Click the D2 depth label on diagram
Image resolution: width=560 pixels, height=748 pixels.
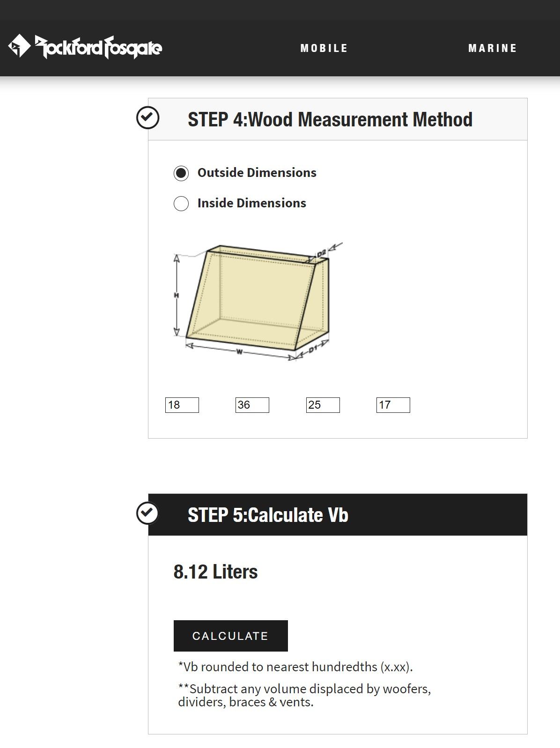[322, 254]
